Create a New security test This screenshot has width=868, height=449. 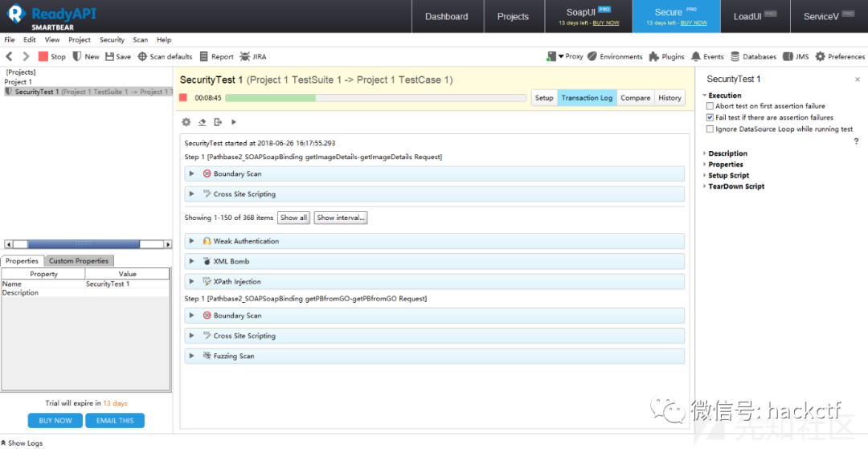(86, 56)
